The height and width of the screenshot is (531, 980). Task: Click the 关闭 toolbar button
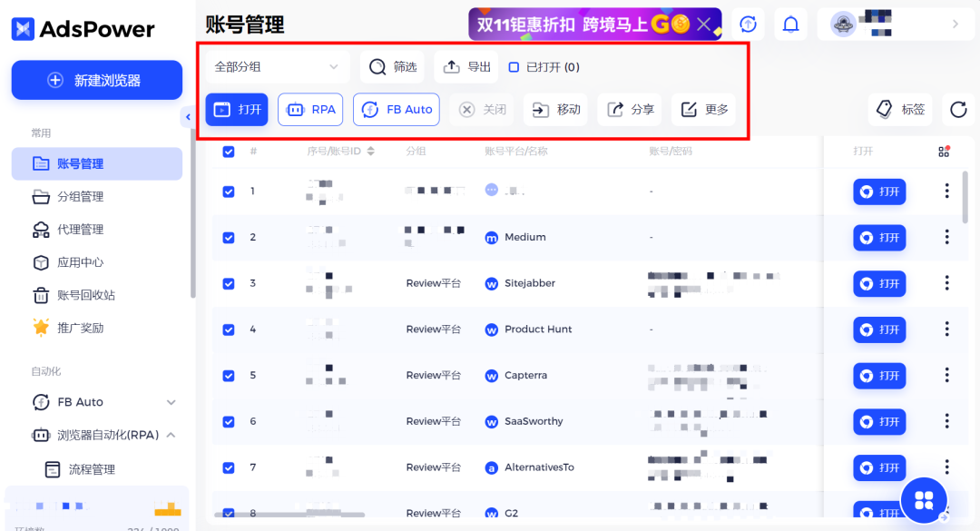[x=482, y=110]
